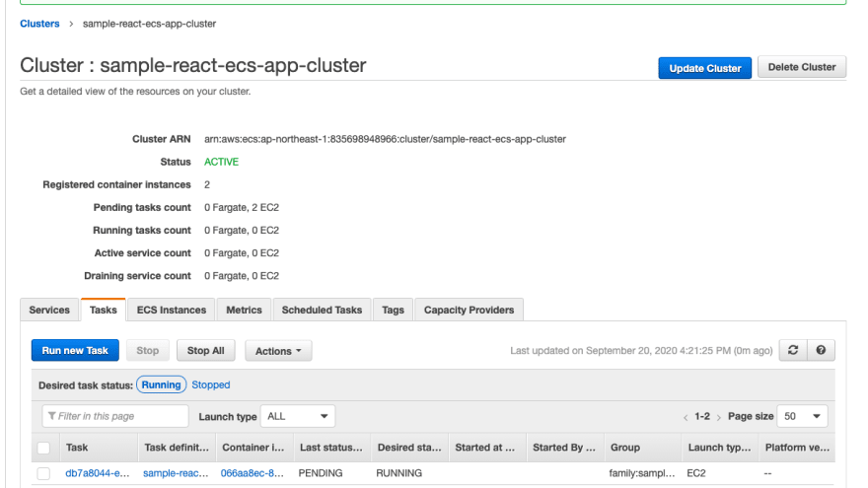
Task: Go to next page arrow beside 1-2
Action: coord(718,417)
